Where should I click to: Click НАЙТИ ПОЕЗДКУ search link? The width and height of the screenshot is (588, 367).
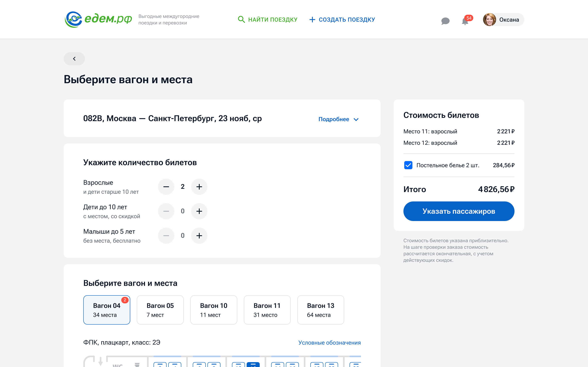pos(267,19)
